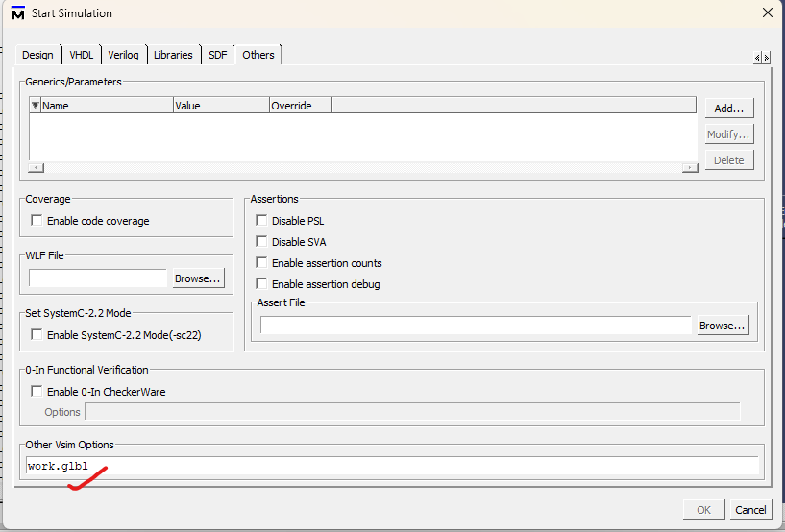Browse for an Assert file

pos(723,326)
